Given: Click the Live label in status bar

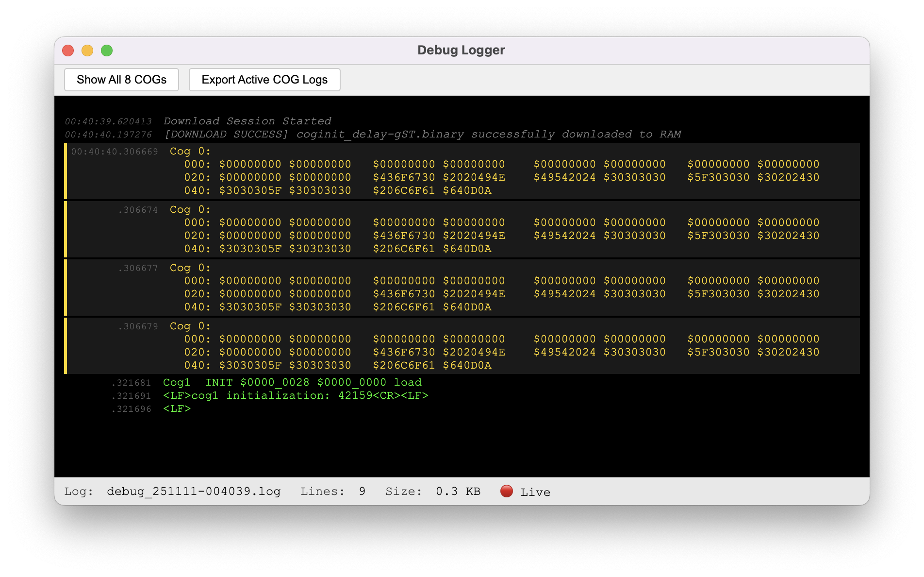Looking at the screenshot, I should tap(535, 492).
